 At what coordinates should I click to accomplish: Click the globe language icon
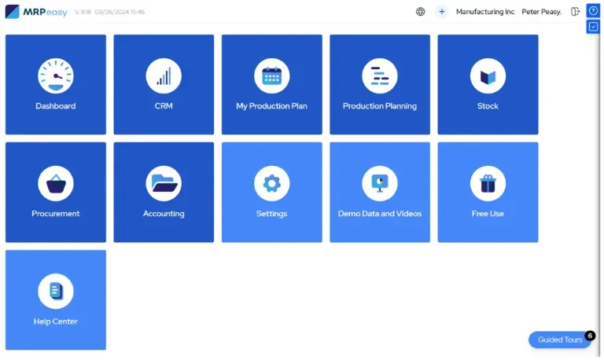pos(421,12)
